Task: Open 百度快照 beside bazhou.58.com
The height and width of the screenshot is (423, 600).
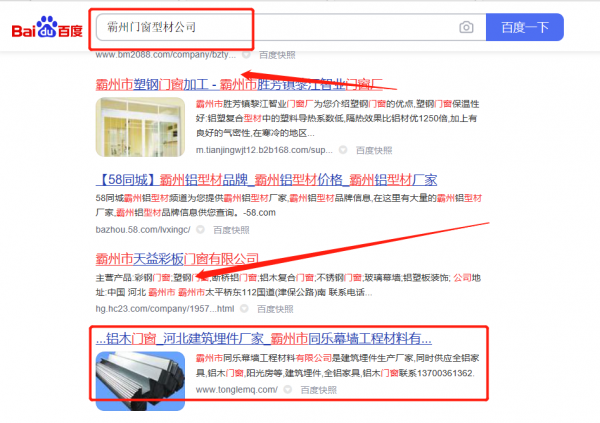Action: pos(231,230)
